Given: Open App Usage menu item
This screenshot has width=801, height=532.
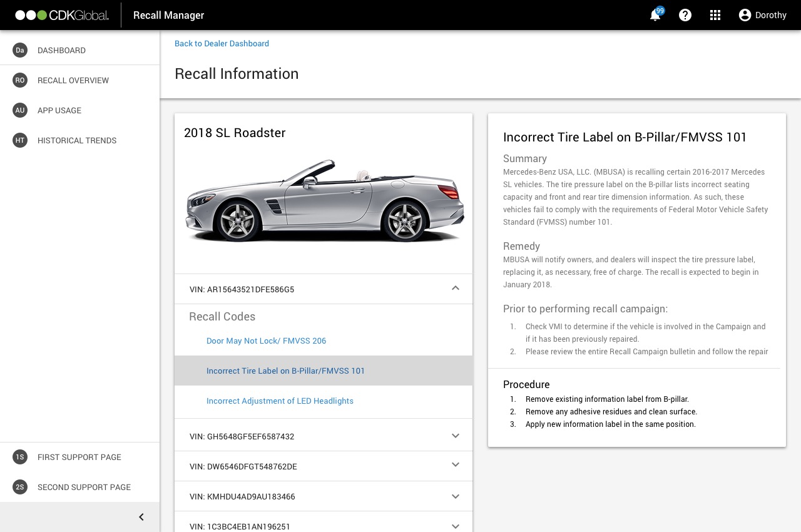Looking at the screenshot, I should click(59, 110).
